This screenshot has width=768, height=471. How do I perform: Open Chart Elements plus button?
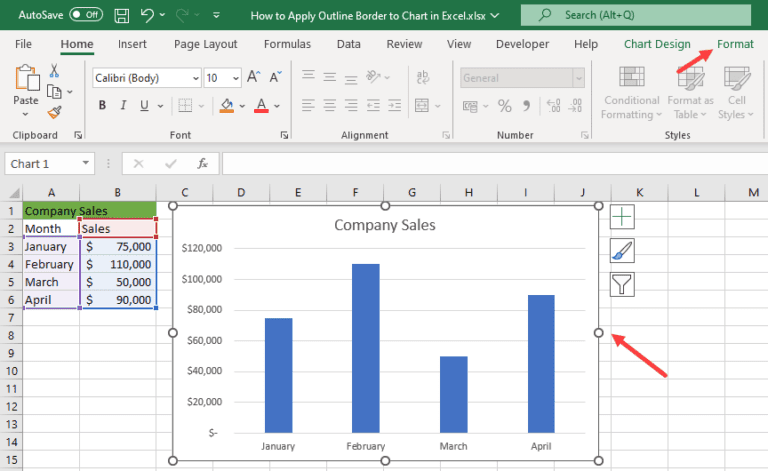point(622,216)
